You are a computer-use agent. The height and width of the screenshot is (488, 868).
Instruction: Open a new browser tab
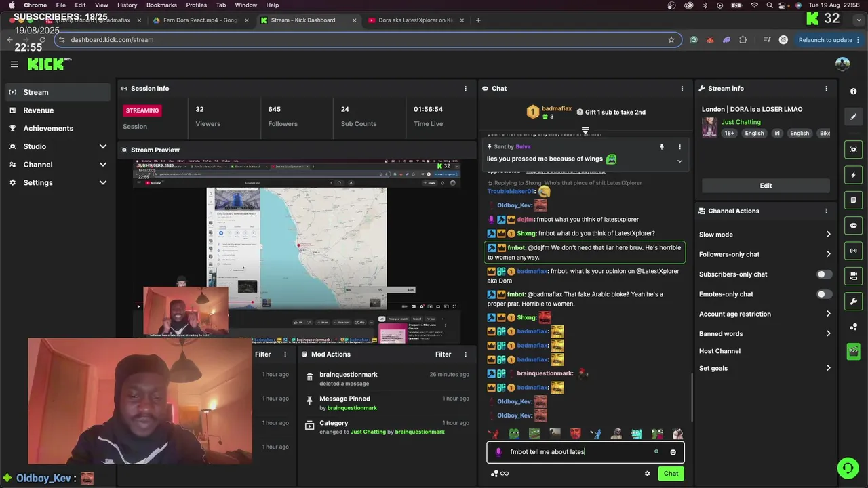tap(478, 20)
